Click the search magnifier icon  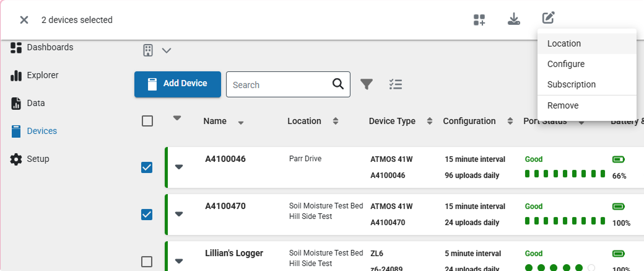coord(338,84)
